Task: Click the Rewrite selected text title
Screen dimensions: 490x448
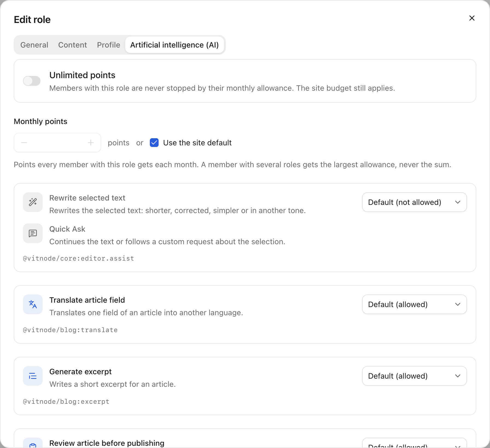Action: click(x=87, y=198)
